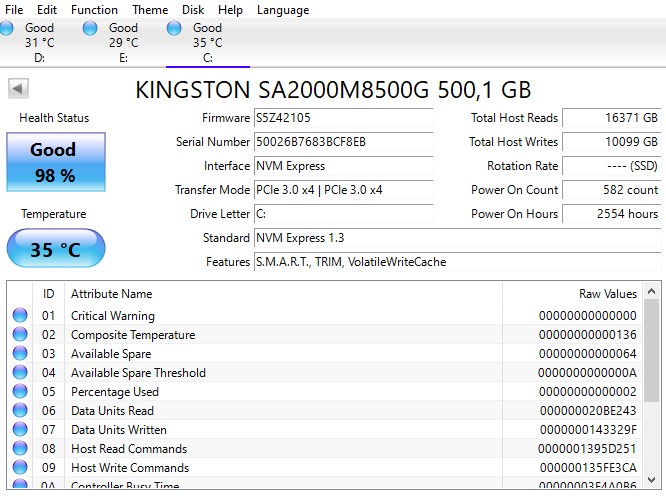The image size is (666, 498).
Task: Go to previous disk with back arrow
Action: coord(18,88)
